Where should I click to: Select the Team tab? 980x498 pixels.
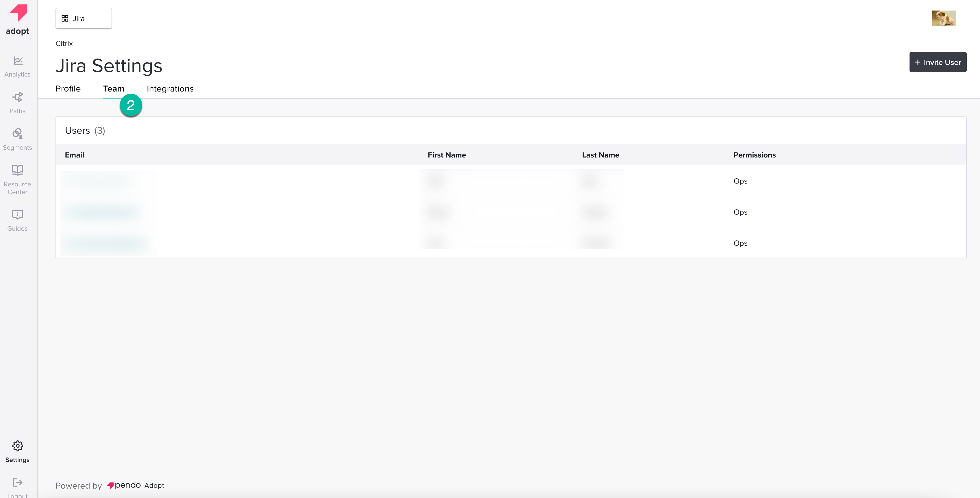114,88
